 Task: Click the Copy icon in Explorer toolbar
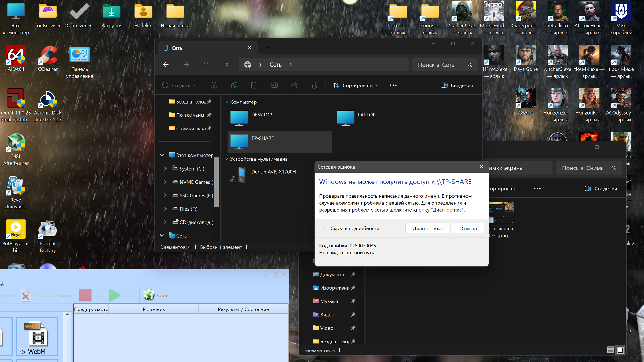coord(234,85)
